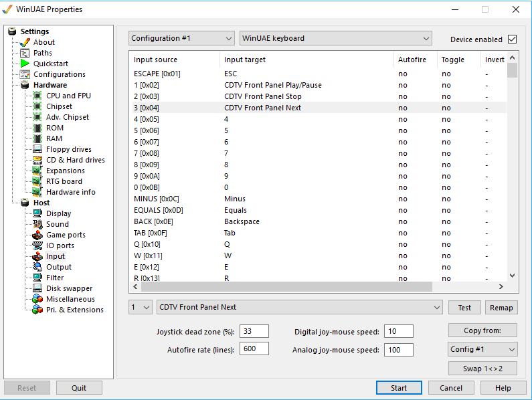Click the Miscellaneous cubes icon
The image size is (532, 400).
click(x=37, y=299)
